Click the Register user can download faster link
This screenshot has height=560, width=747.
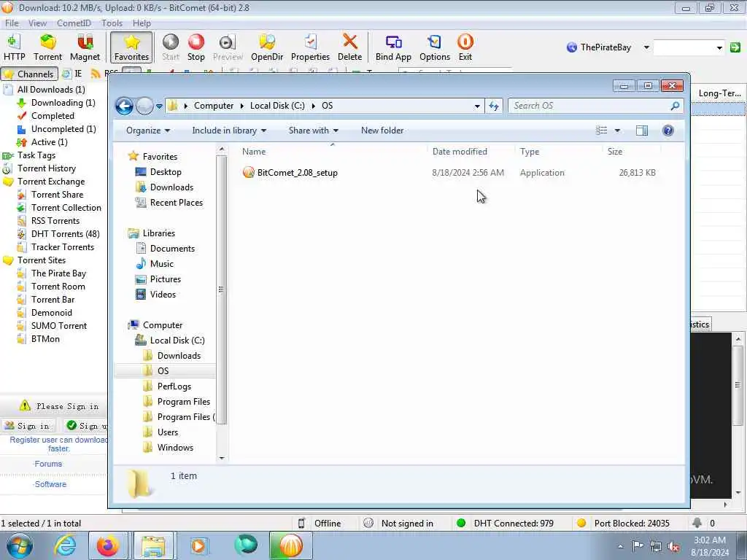(58, 444)
